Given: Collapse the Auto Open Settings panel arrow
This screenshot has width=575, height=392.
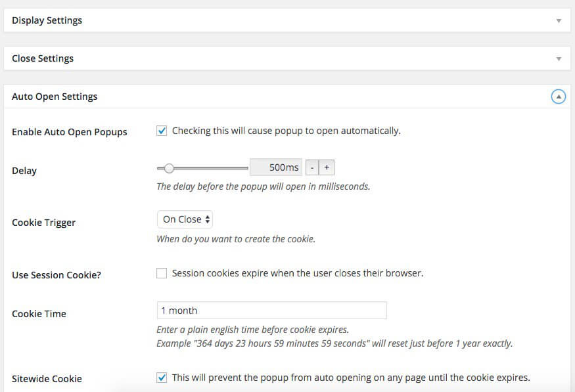Looking at the screenshot, I should click(x=559, y=97).
